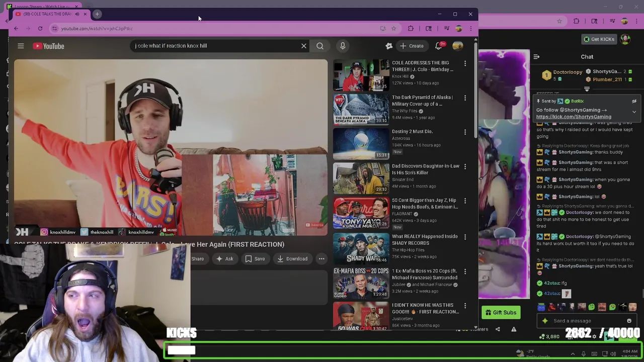Open the weather widget on the taskbar
This screenshot has height=362, width=644.
533,353
